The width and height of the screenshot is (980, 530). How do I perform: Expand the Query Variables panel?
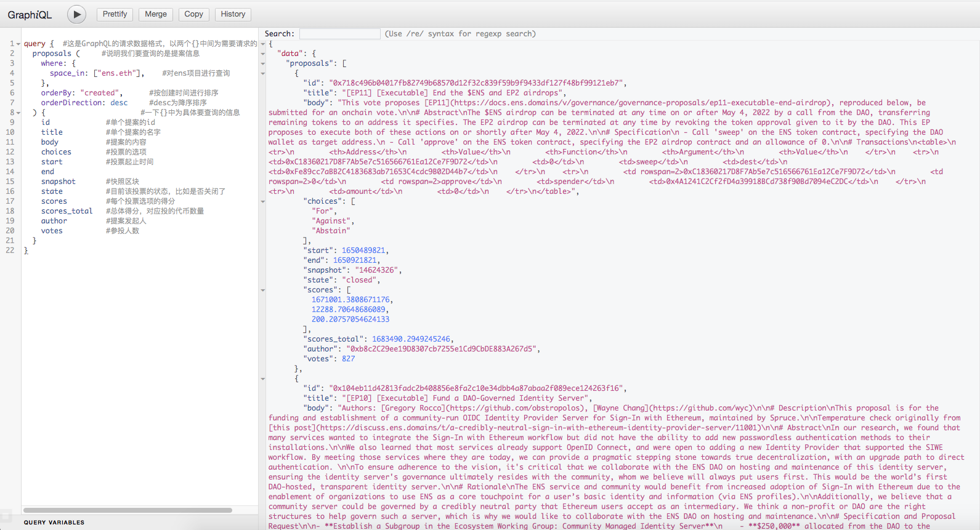click(54, 523)
